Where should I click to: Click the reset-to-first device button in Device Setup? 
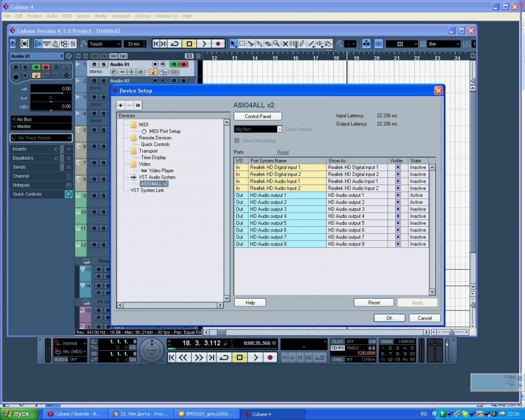[x=138, y=105]
